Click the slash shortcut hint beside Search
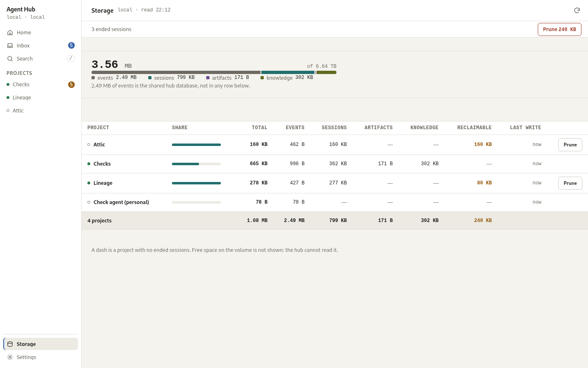Viewport: 588px width, 368px height. click(x=71, y=58)
